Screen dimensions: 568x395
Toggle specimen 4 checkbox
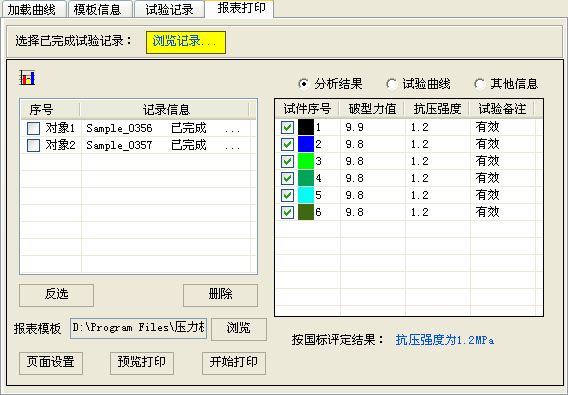pos(287,178)
